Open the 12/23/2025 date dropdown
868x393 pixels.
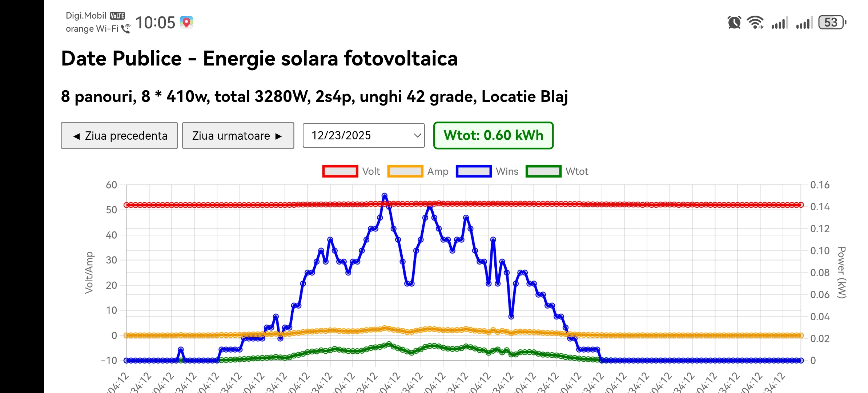point(363,135)
